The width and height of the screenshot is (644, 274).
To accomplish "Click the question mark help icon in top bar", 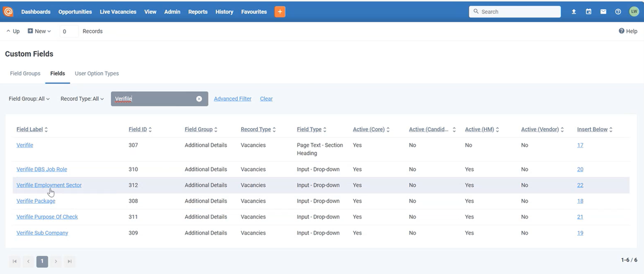I will [618, 12].
